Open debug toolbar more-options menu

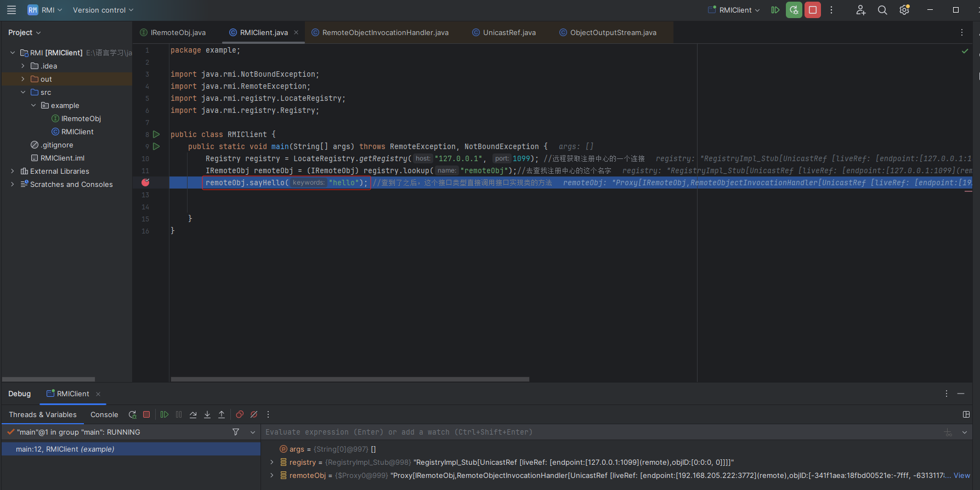click(268, 414)
